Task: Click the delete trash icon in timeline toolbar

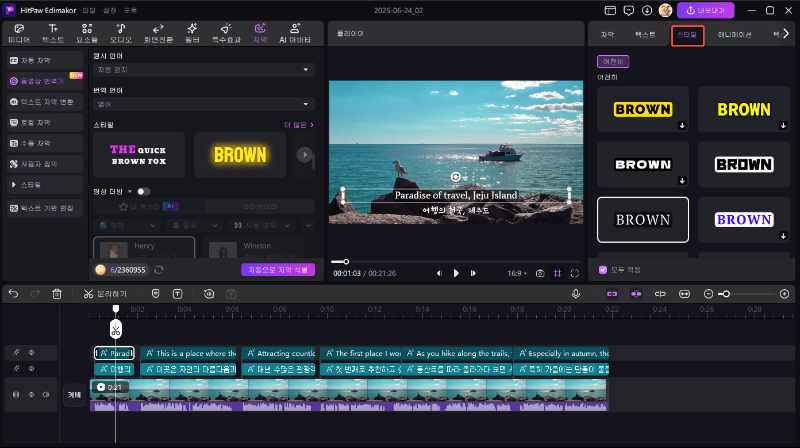Action: coord(57,293)
